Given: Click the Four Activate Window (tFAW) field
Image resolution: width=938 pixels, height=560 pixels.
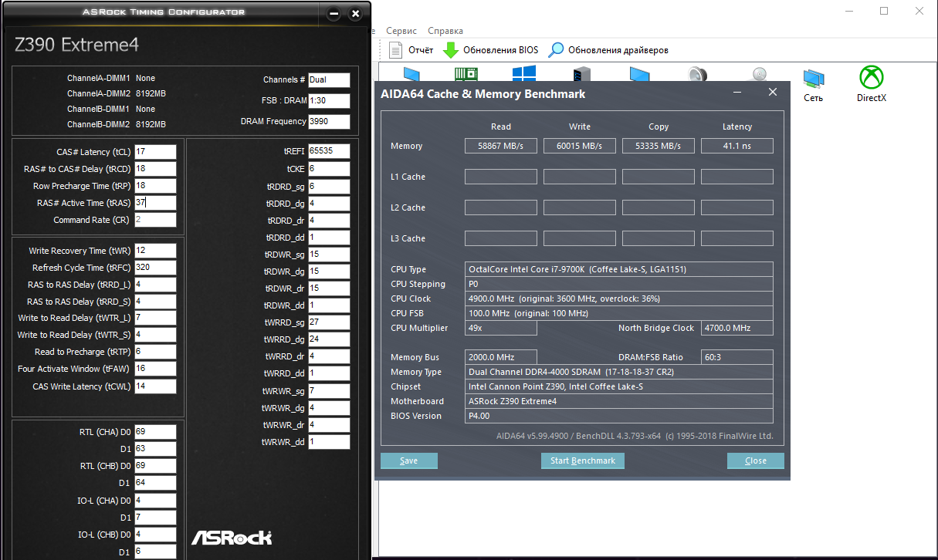Looking at the screenshot, I should tap(155, 369).
